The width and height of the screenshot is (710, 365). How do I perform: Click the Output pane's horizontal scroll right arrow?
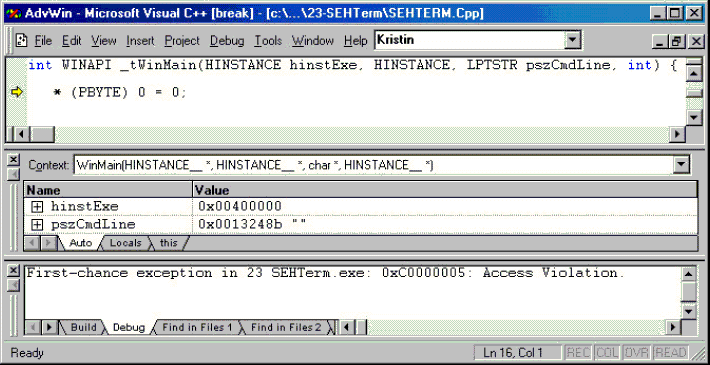point(674,327)
